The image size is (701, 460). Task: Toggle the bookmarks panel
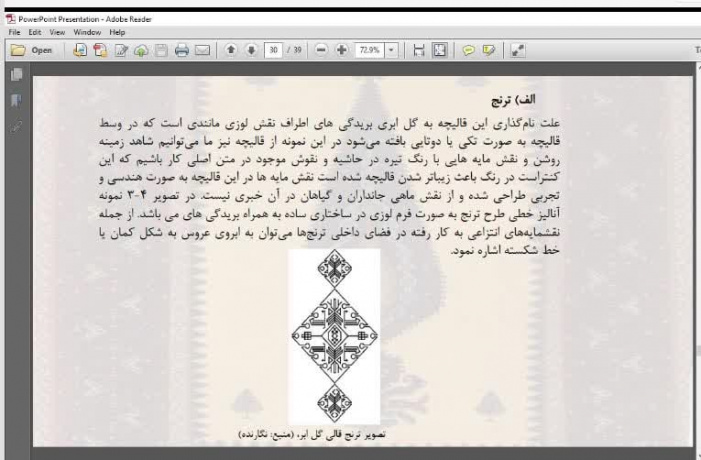coord(15,99)
